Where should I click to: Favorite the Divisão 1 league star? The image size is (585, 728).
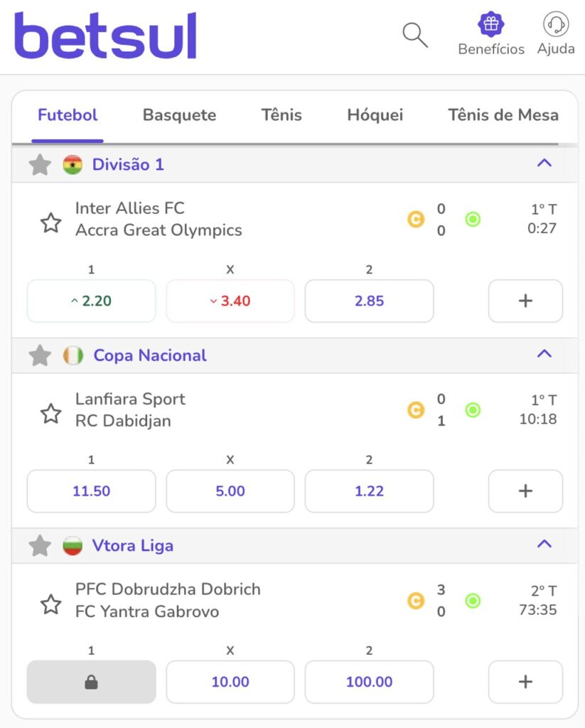tap(40, 165)
